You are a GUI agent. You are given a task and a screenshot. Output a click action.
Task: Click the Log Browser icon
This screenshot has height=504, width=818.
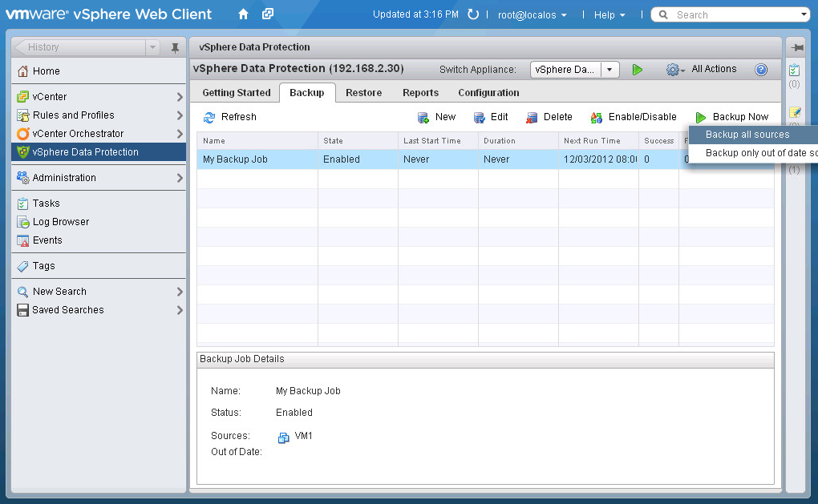(x=22, y=222)
